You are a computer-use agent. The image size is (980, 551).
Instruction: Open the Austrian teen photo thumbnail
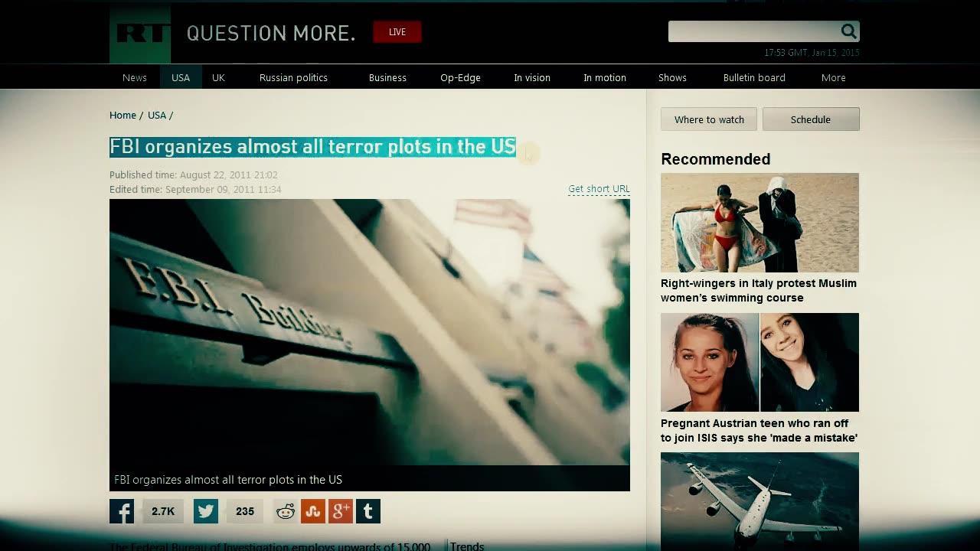(759, 363)
